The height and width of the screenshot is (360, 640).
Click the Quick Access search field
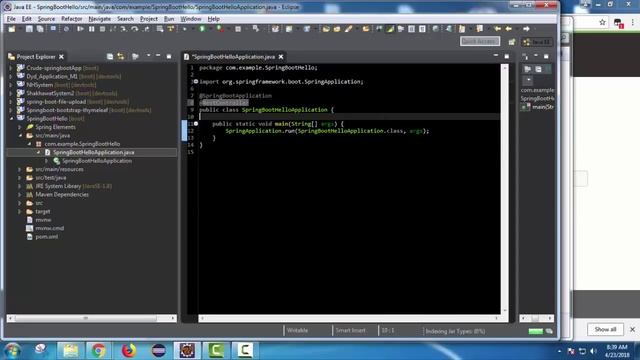480,41
